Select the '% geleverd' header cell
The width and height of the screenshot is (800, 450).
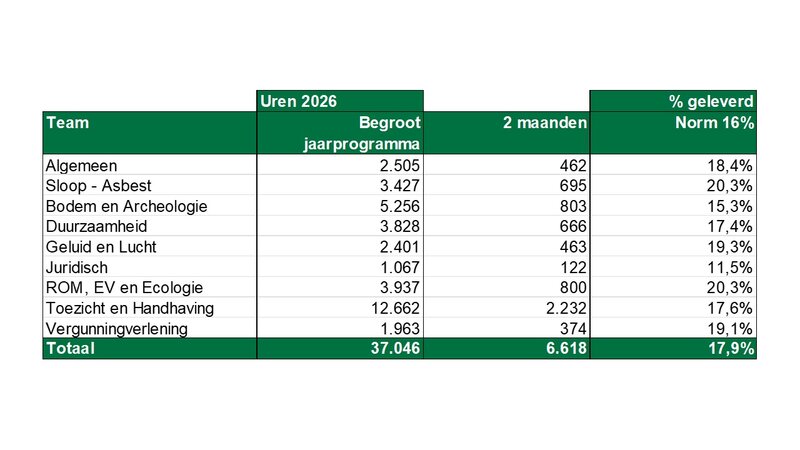(711, 101)
